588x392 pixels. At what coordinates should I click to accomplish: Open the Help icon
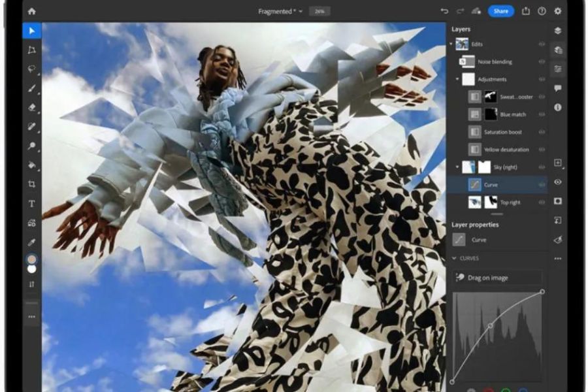coord(542,11)
